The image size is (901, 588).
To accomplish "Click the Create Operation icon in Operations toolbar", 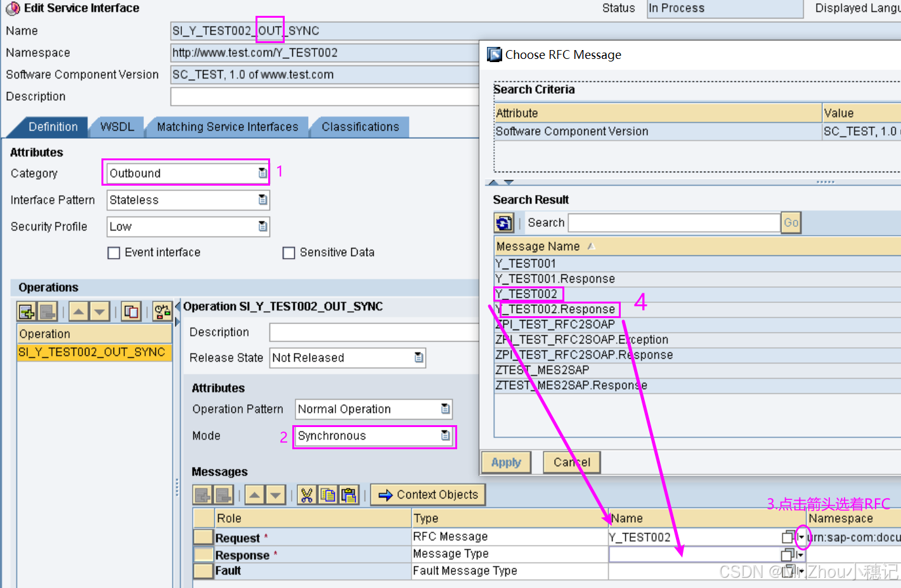I will (x=27, y=311).
